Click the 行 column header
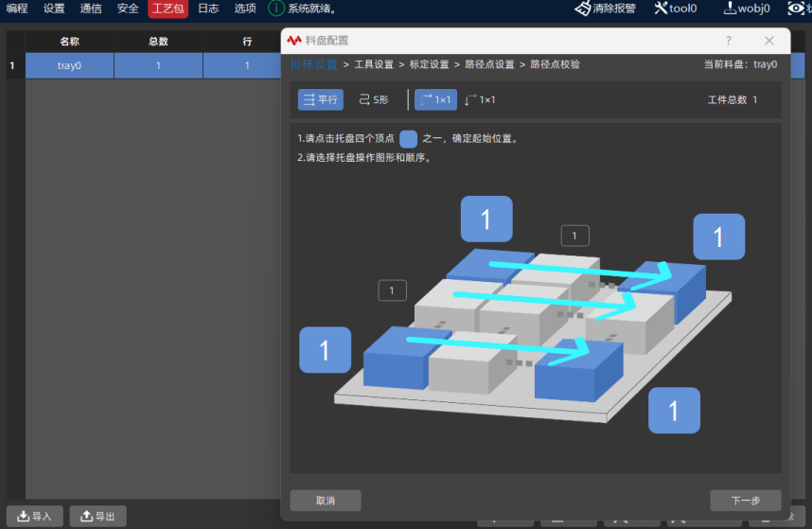 click(247, 42)
